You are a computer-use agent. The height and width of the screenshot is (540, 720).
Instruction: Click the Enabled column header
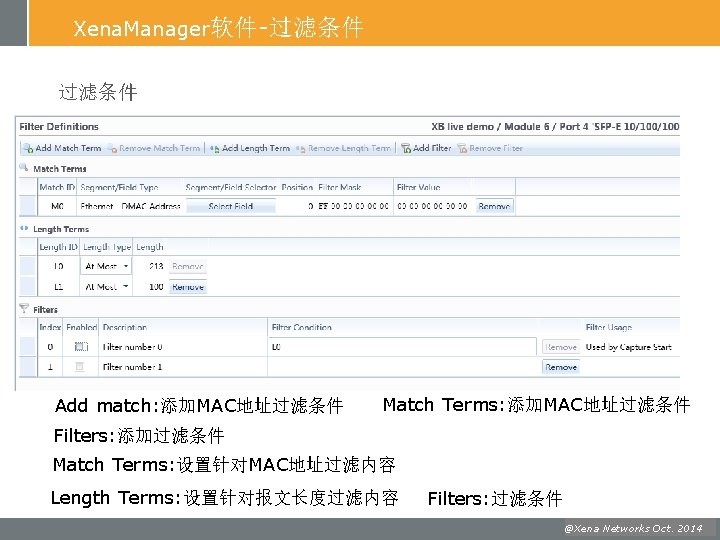click(81, 327)
